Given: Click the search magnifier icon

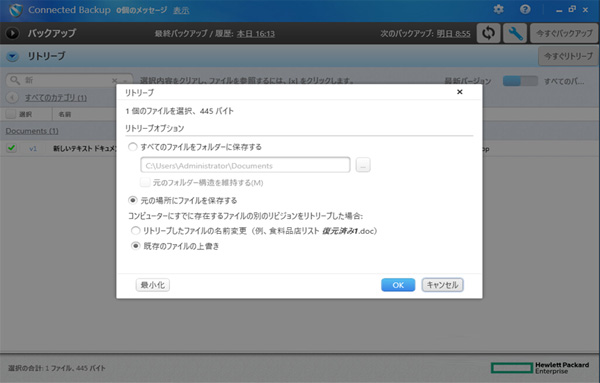Looking at the screenshot, I should [15, 80].
